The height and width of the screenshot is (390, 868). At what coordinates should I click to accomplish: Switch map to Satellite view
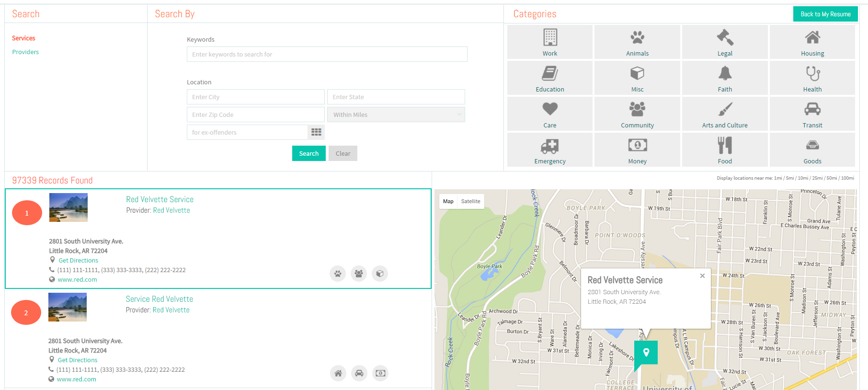click(x=470, y=201)
